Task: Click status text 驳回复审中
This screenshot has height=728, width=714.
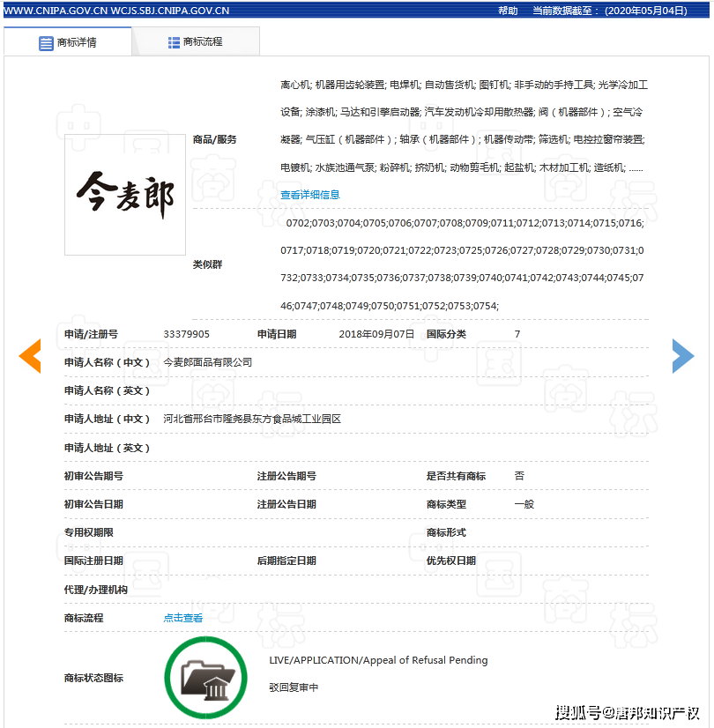Action: [x=294, y=687]
